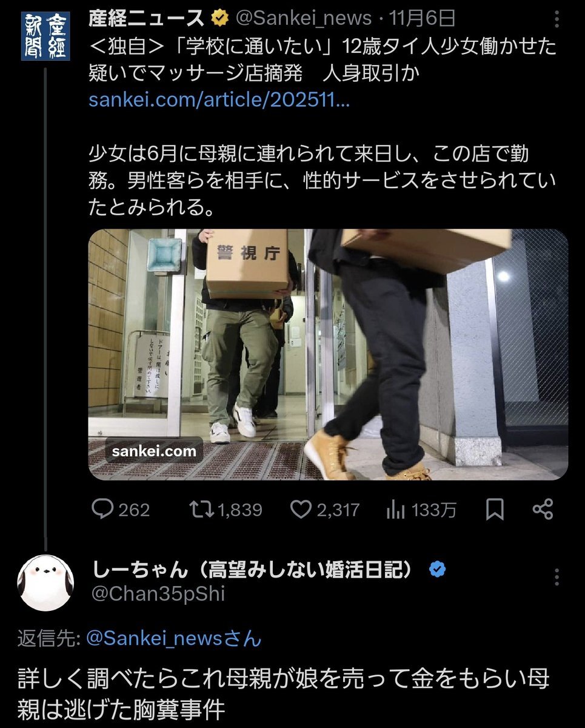View analytics bar chart icon 133万
The image size is (585, 728).
click(396, 510)
